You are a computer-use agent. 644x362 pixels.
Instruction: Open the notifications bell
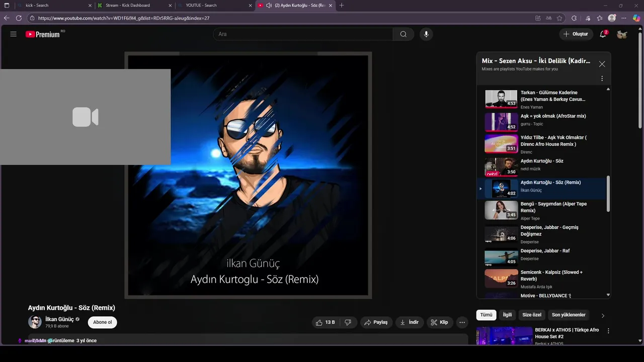pos(603,34)
